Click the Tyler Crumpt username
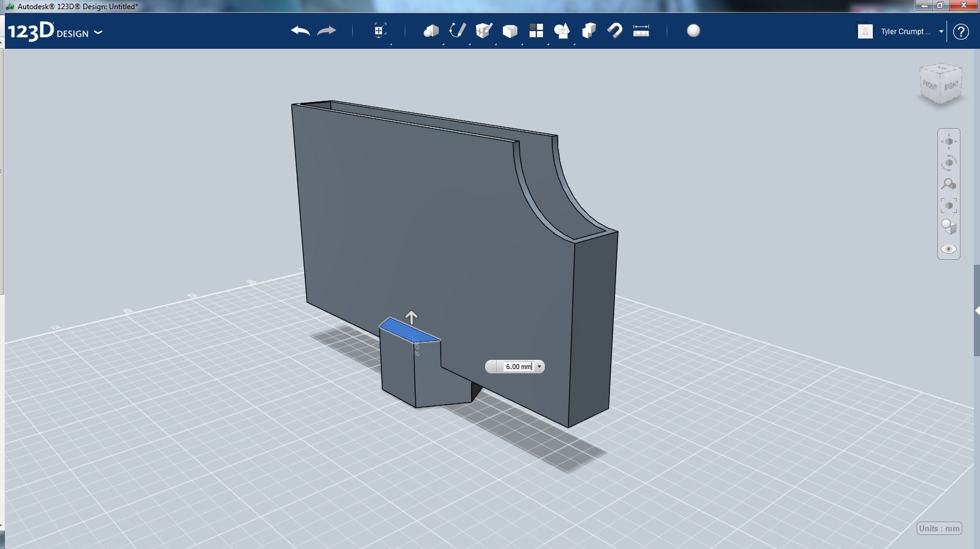 [x=906, y=32]
